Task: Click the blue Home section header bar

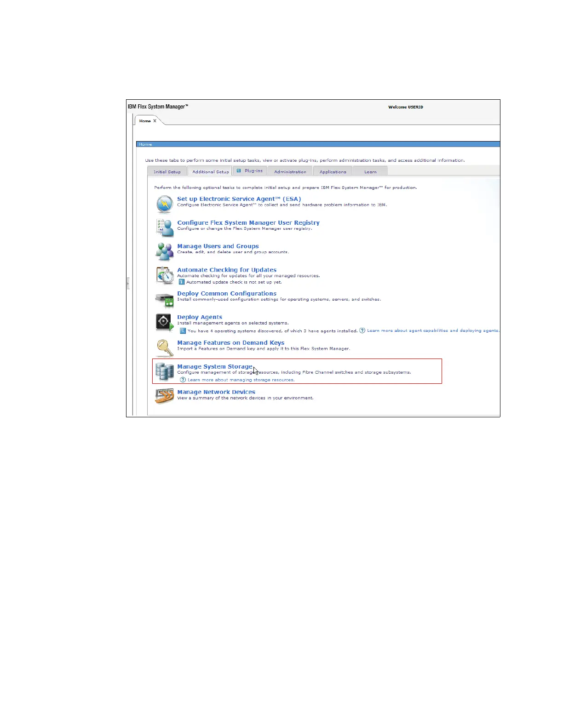Action: [318, 144]
